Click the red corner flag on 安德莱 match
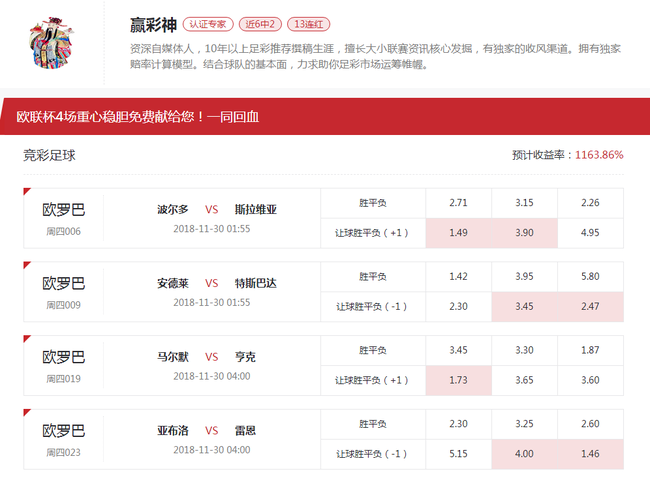The image size is (650, 480). 27,265
